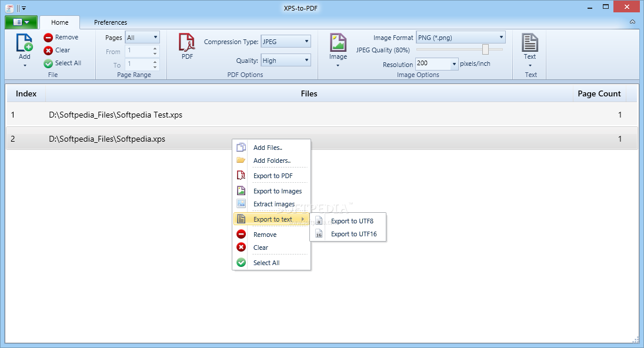Image resolution: width=644 pixels, height=348 pixels.
Task: Click the red Remove ribbon icon
Action: point(48,38)
